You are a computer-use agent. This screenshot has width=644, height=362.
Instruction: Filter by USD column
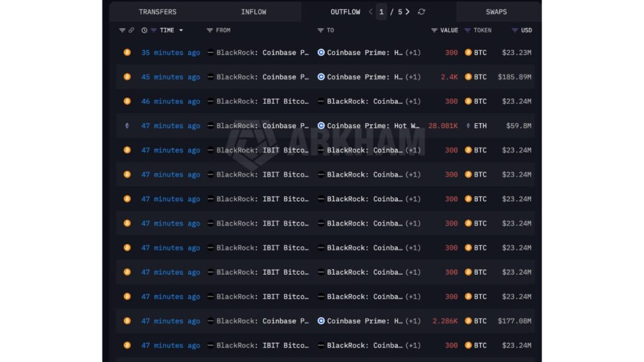point(514,30)
